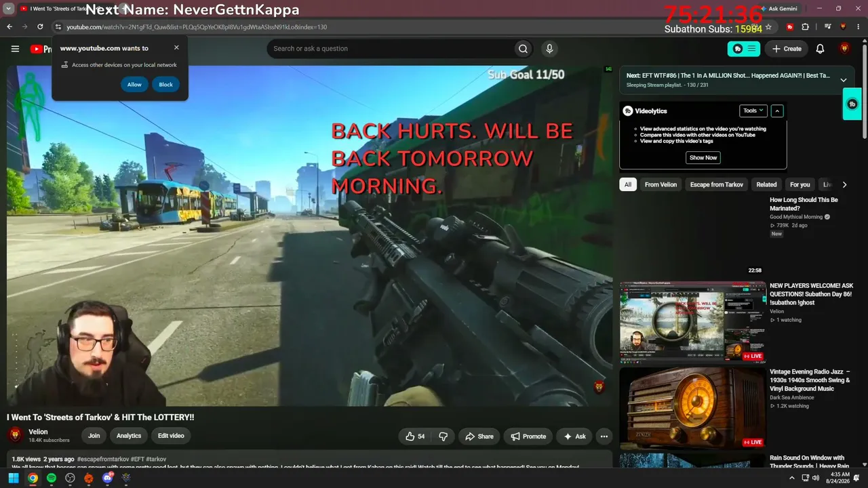The width and height of the screenshot is (868, 488).
Task: Click the browser address bar URL
Action: click(197, 27)
